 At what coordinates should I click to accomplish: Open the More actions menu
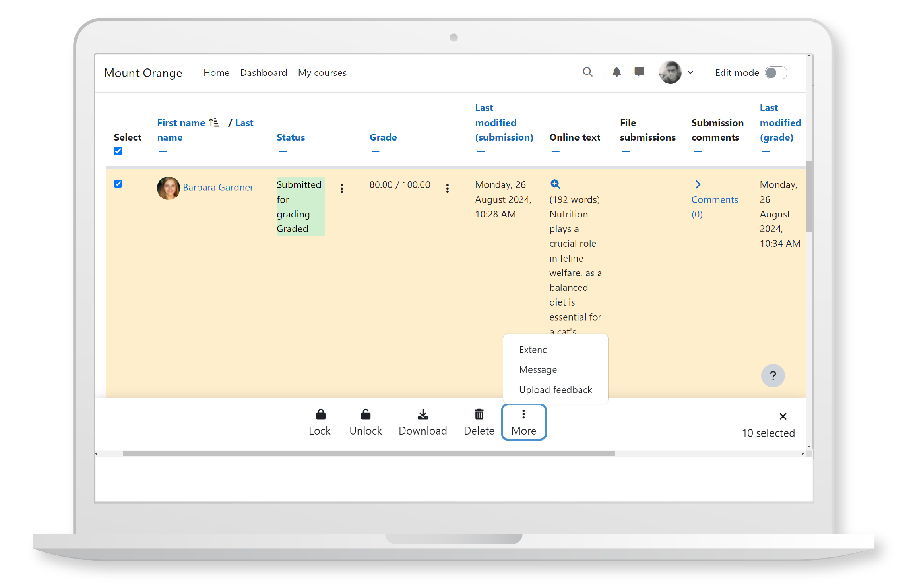coord(523,422)
